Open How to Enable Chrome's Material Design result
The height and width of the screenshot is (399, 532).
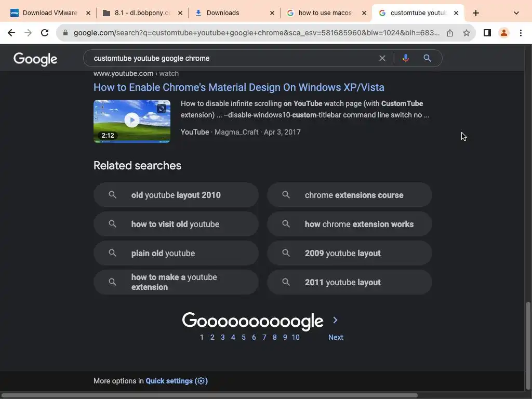click(239, 87)
